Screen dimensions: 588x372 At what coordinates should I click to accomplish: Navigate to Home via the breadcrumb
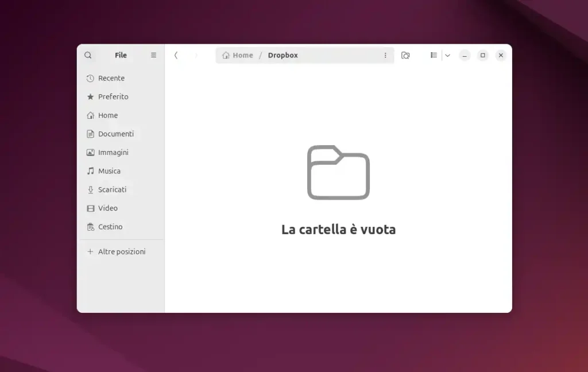point(241,55)
